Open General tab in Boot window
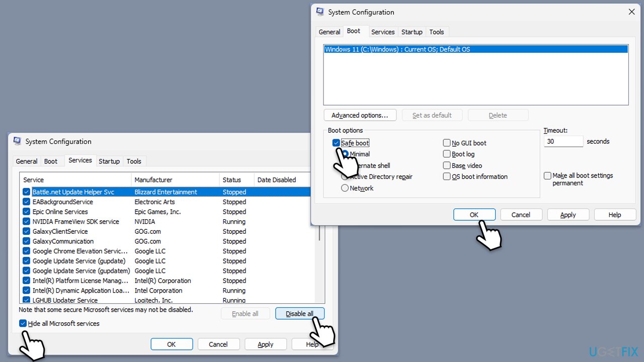 pyautogui.click(x=330, y=32)
